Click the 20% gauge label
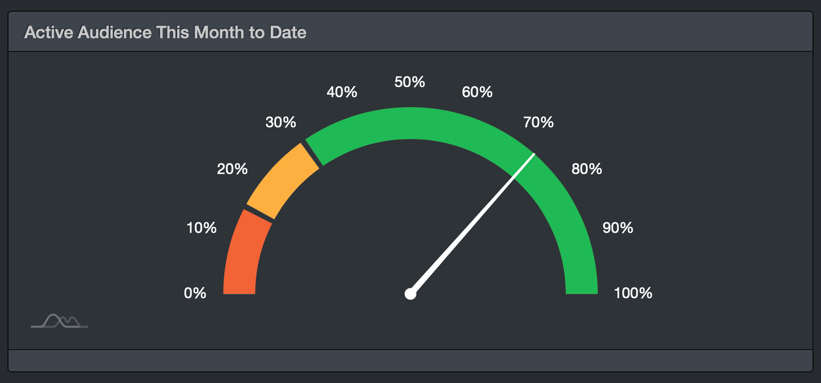The width and height of the screenshot is (821, 383). pos(232,169)
